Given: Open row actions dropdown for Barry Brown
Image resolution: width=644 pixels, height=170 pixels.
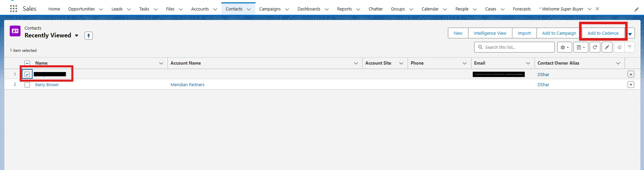Looking at the screenshot, I should pos(631,85).
